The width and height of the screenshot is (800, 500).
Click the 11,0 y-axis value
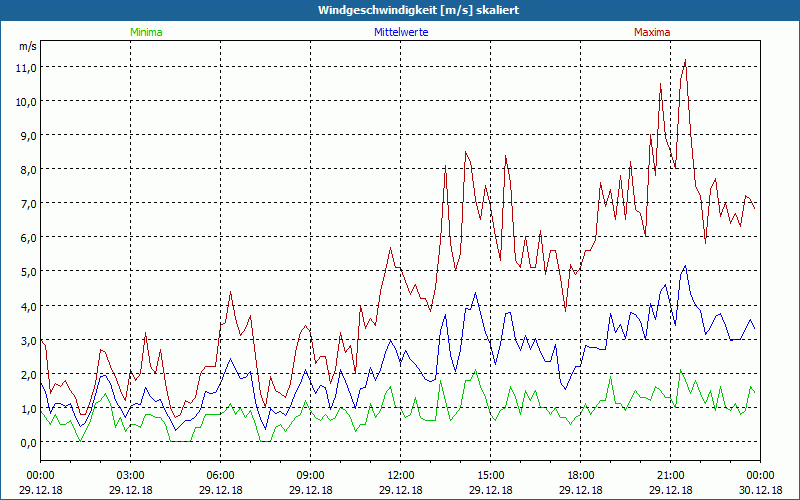(x=28, y=67)
